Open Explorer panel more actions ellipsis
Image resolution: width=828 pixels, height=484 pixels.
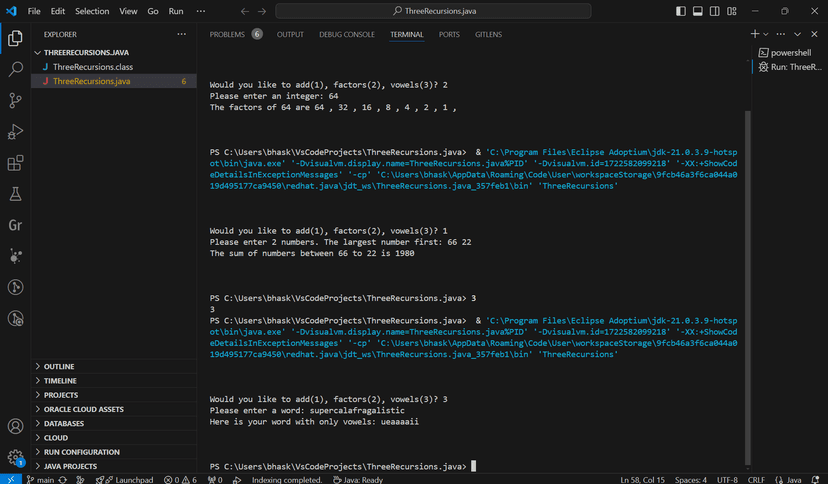(x=182, y=34)
